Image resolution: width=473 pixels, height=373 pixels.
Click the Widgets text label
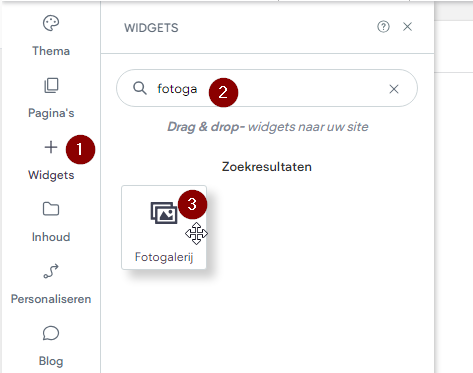click(x=51, y=175)
